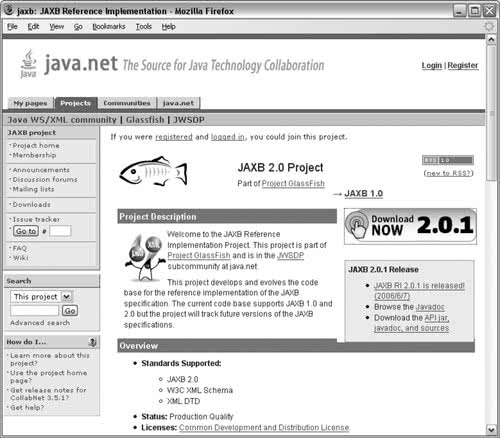
Task: Click the JAXB juggling mascot image
Action: click(145, 258)
